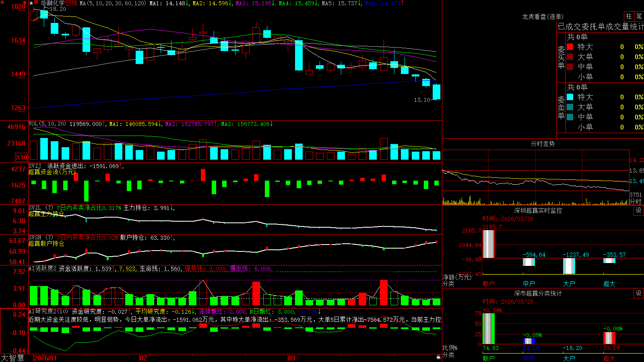The height and width of the screenshot is (362, 644).
Task: Click the 2185.7 散户 bar in 深圳超赢实时监控
Action: tap(488, 244)
